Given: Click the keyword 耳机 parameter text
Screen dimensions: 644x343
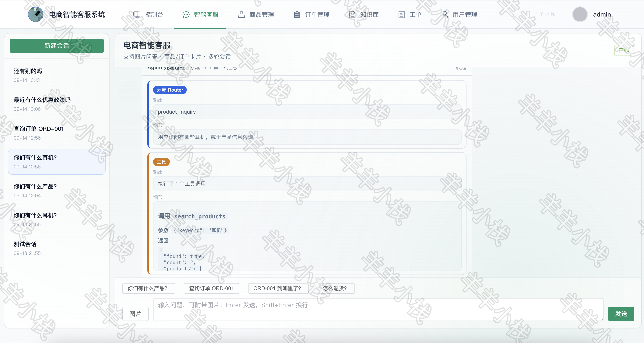Looking at the screenshot, I should (x=200, y=231).
